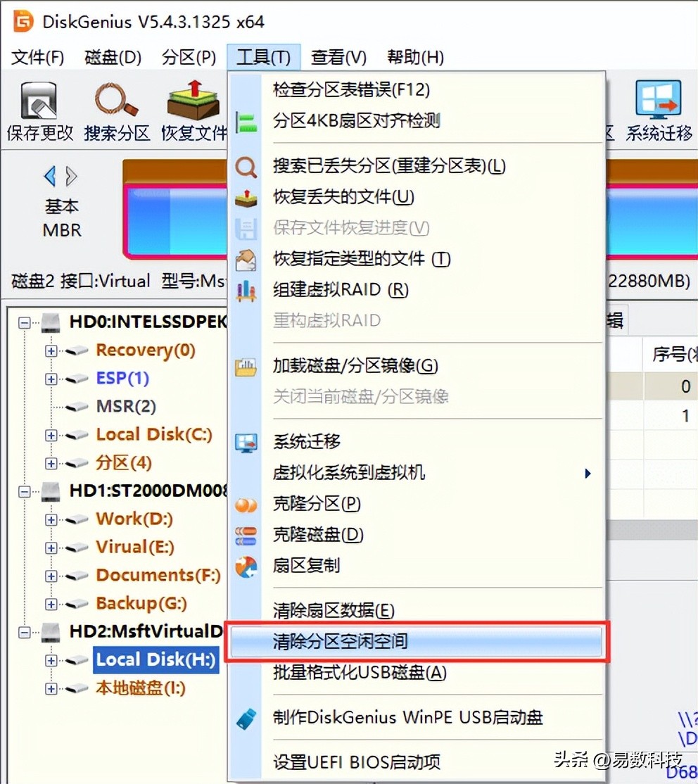
Task: Click the DiskGenius app logo in title bar
Action: click(23, 21)
